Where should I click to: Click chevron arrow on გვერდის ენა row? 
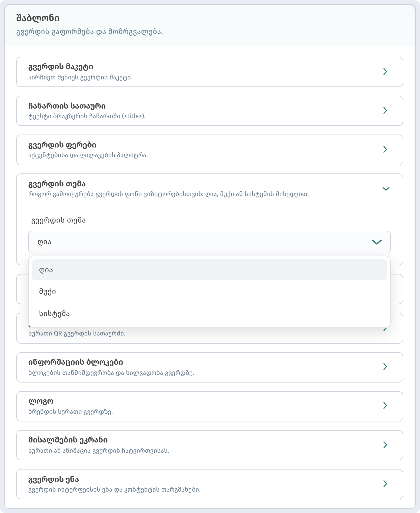[385, 484]
